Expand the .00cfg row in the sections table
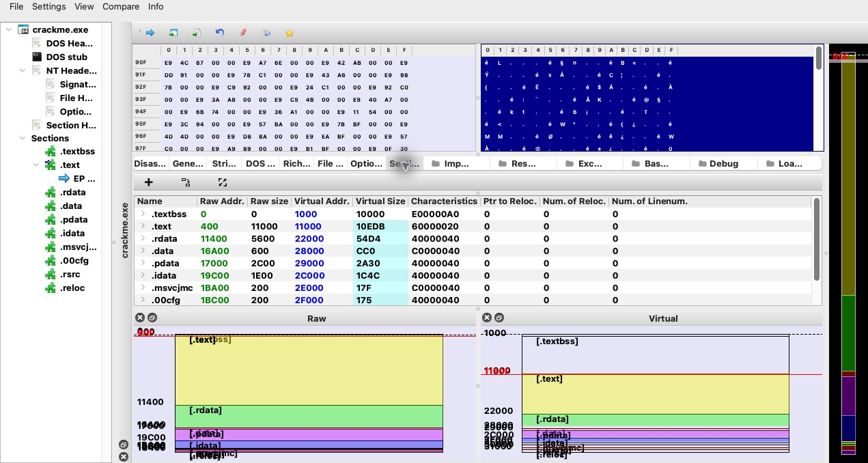The width and height of the screenshot is (868, 463). [x=143, y=300]
